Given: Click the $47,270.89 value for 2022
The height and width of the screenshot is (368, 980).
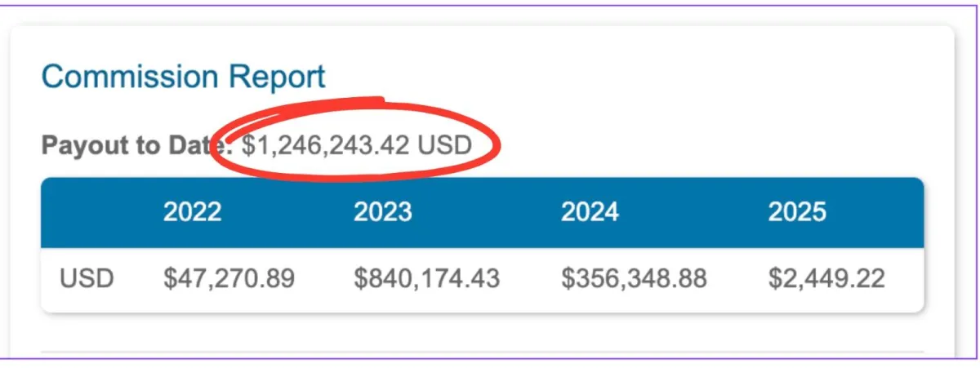Looking at the screenshot, I should point(229,279).
